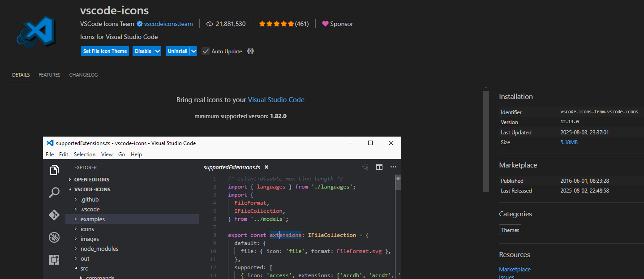644x279 pixels.
Task: Click the Disable button
Action: coord(143,51)
